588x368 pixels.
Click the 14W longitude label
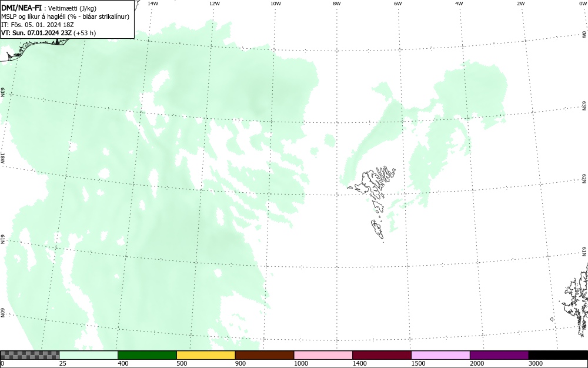pyautogui.click(x=153, y=4)
